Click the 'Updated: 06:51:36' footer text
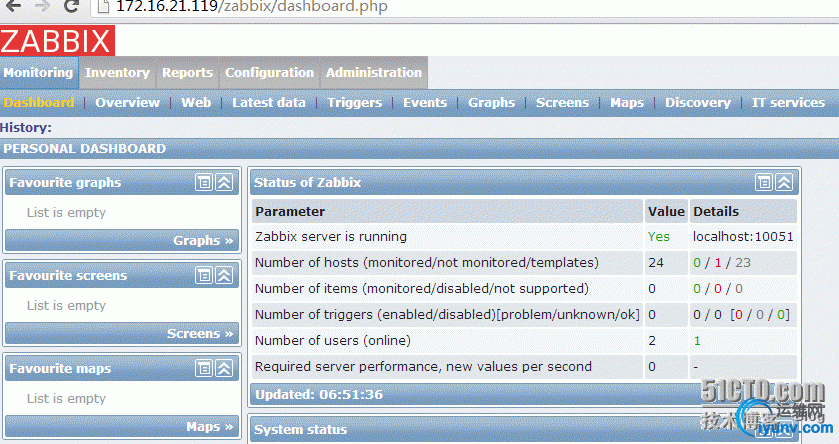The height and width of the screenshot is (444, 839). (319, 395)
